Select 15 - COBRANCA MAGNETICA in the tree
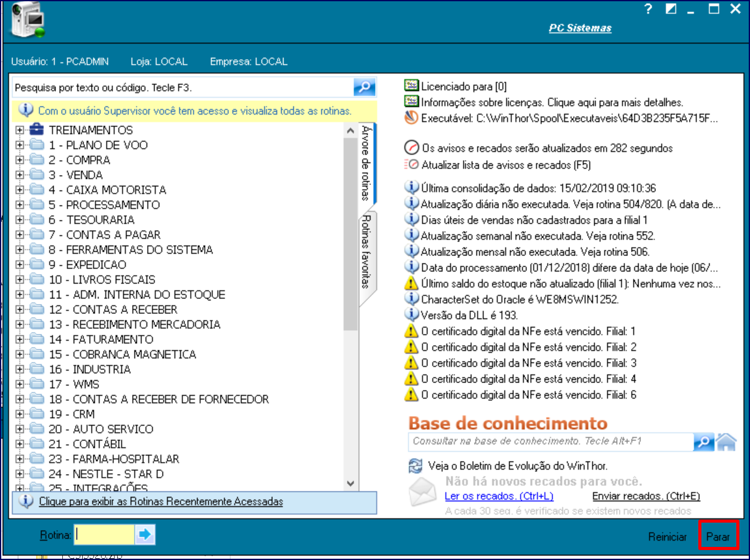Image resolution: width=750 pixels, height=560 pixels. click(x=123, y=354)
